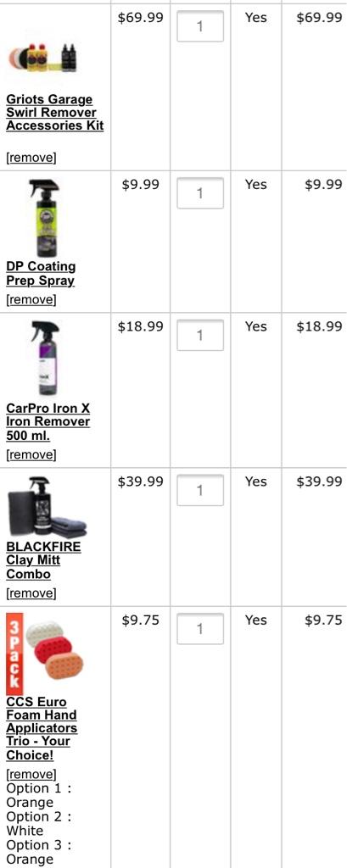Click the CarPro Iron X bottle image
347x868 pixels.
pos(46,359)
